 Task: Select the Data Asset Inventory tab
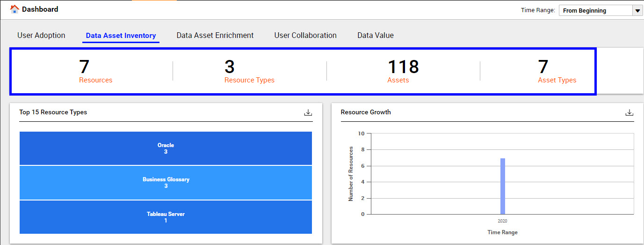pos(121,36)
